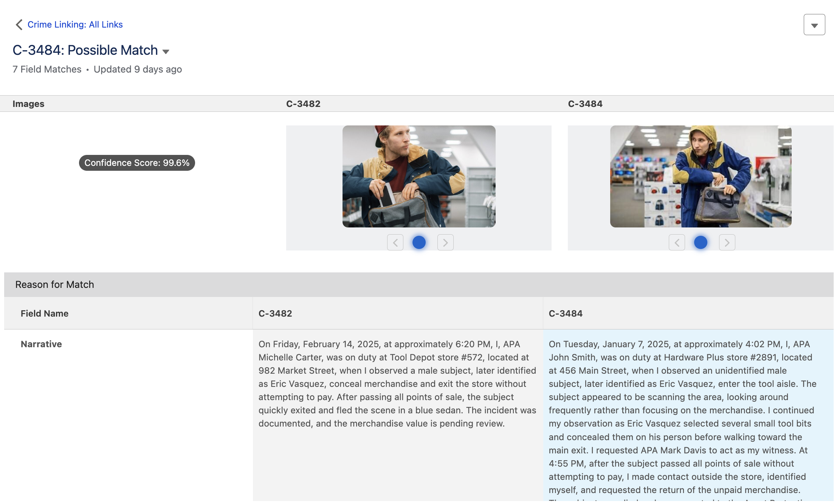Show next image for case C-3484
Image resolution: width=834 pixels, height=504 pixels.
click(727, 243)
